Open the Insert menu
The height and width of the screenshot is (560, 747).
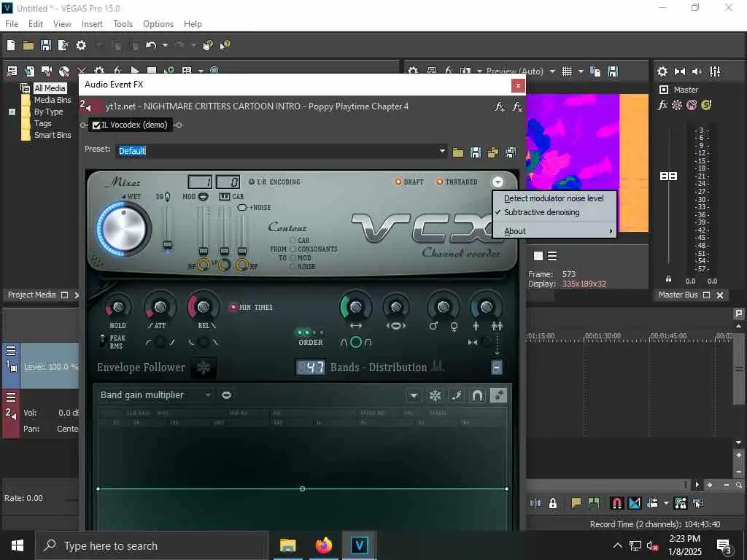92,24
